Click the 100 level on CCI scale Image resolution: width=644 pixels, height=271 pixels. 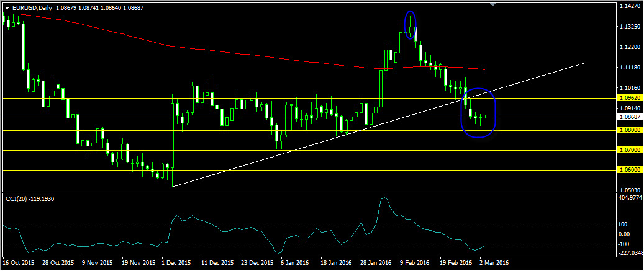(x=624, y=224)
